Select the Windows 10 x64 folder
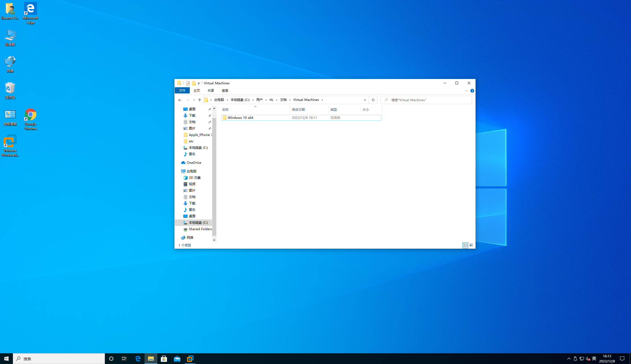The image size is (631, 364). pos(301,118)
